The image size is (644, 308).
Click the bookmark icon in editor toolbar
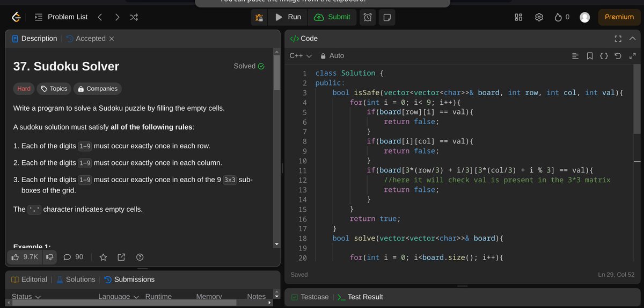590,56
